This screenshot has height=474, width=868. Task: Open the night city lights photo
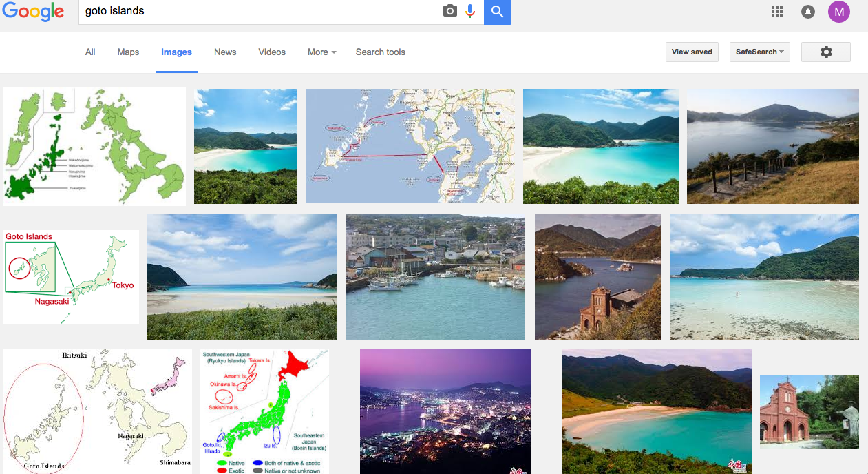[x=445, y=411]
